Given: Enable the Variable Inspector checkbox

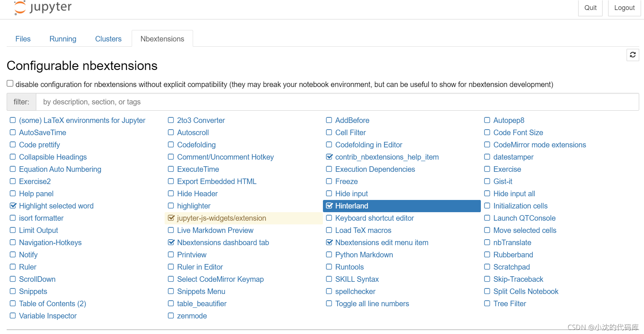Looking at the screenshot, I should [13, 316].
